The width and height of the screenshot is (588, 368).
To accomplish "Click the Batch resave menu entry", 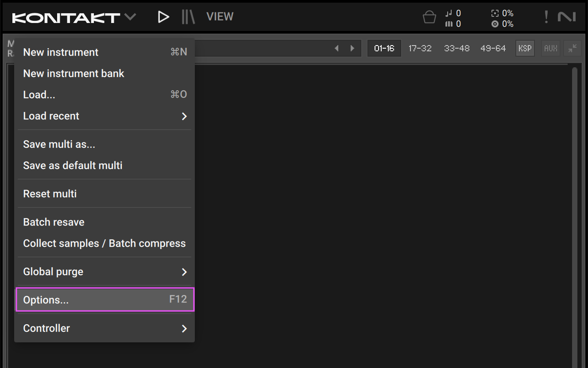I will coord(54,222).
